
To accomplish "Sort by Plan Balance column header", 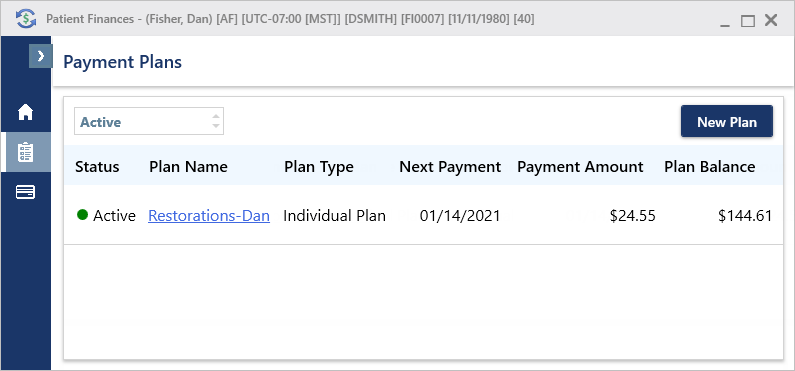I will 710,167.
